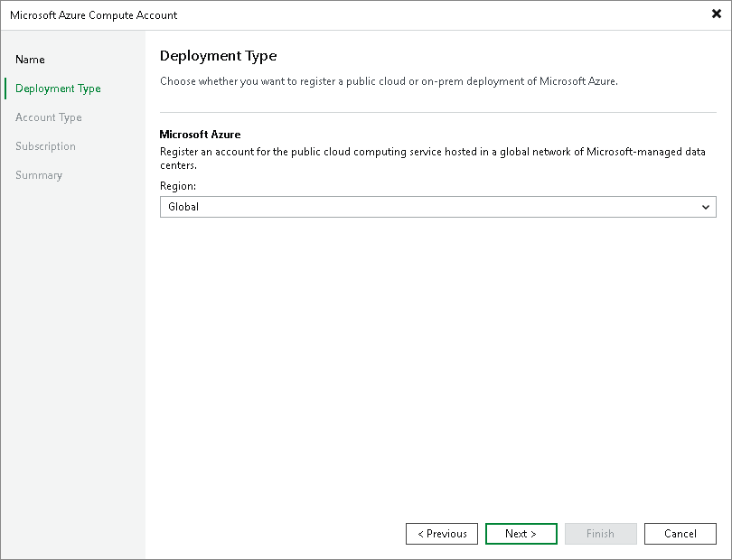Click the 'Region:' field label
This screenshot has height=560, width=732.
tap(178, 186)
